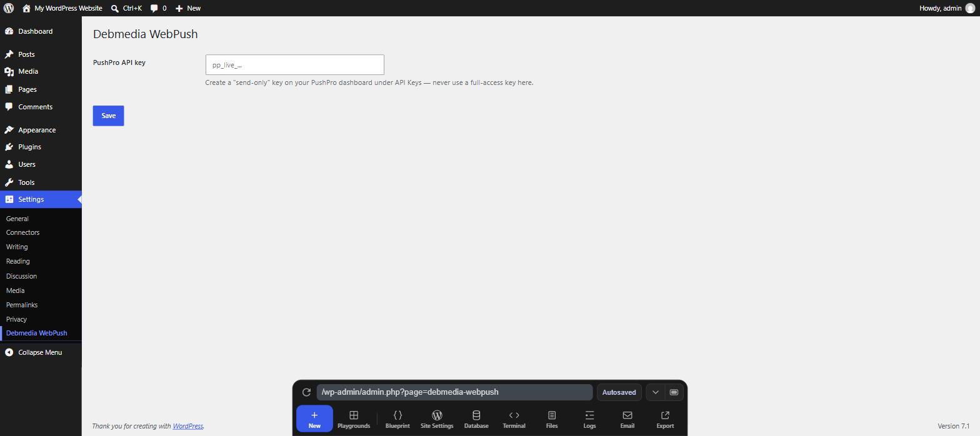Screen dimensions: 980x436
Task: Click the Comments sidebar icon
Action: (x=9, y=107)
